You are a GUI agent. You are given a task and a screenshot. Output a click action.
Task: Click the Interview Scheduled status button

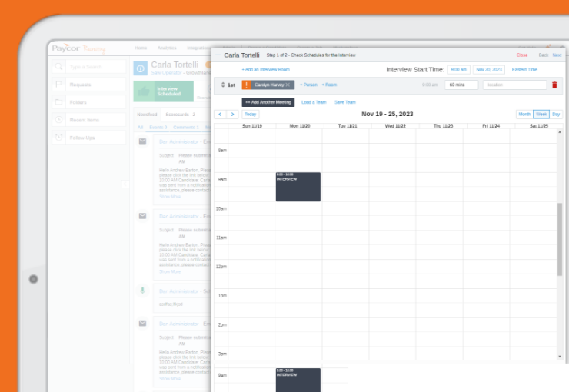click(163, 91)
